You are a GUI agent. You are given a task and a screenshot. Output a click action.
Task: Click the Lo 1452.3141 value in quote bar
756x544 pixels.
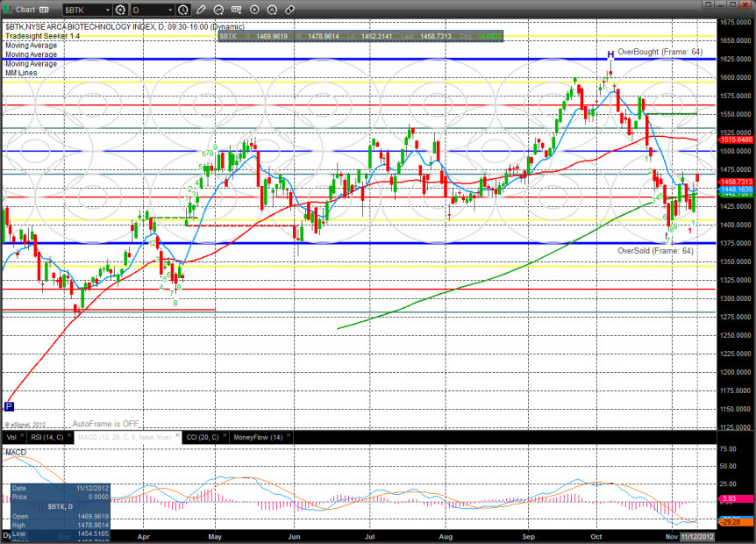tap(376, 36)
